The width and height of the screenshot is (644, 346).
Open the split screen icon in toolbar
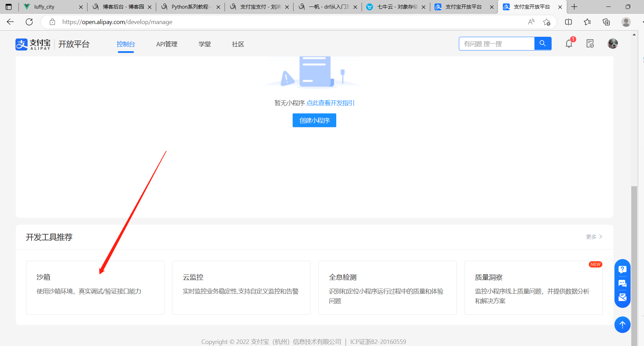tap(568, 22)
